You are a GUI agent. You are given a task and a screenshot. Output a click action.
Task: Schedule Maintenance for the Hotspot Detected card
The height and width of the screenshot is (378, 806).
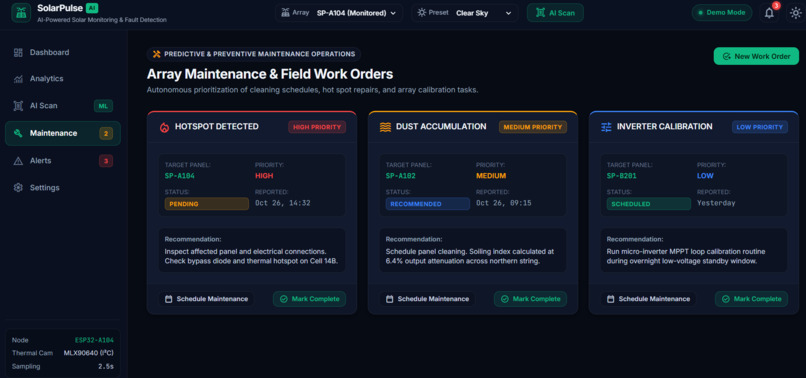[206, 299]
